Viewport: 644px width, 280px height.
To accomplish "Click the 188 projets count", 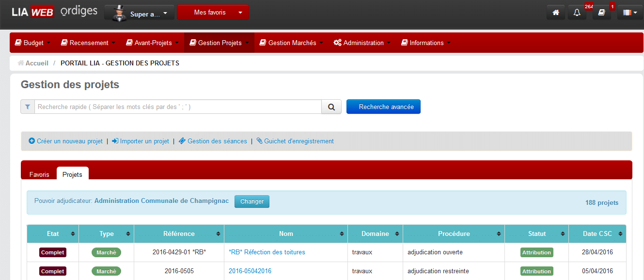I will pyautogui.click(x=602, y=203).
